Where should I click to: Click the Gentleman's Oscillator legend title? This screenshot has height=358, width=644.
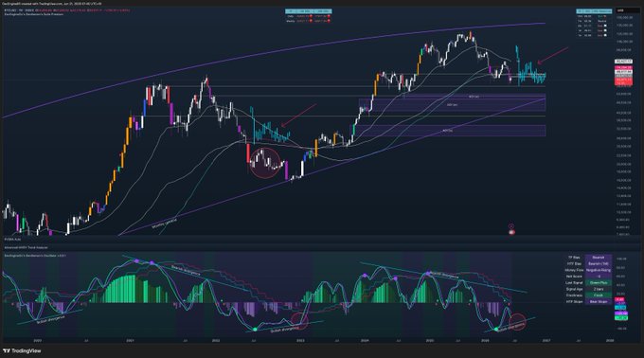(x=35, y=256)
